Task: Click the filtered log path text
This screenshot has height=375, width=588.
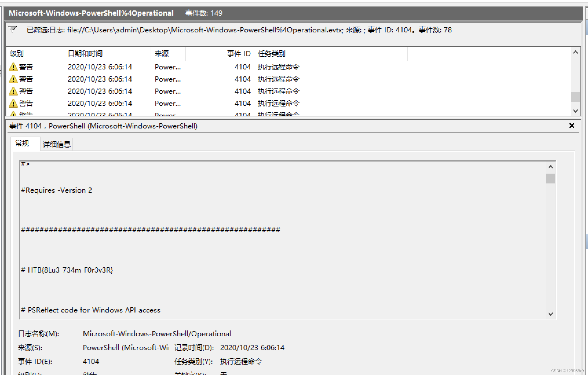Action: point(239,30)
